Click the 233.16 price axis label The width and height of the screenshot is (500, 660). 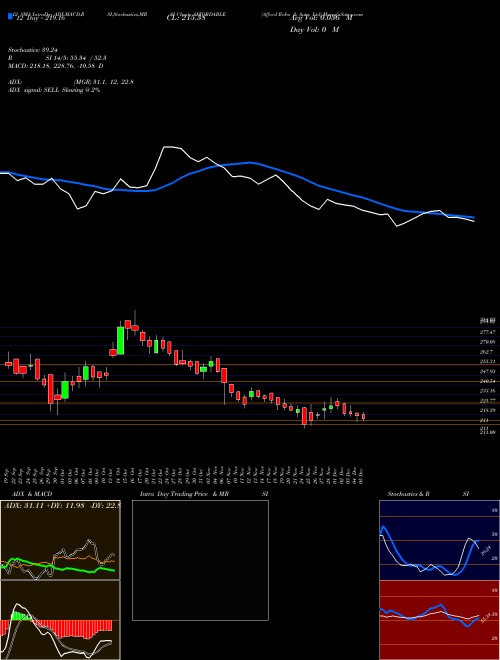pyautogui.click(x=487, y=391)
